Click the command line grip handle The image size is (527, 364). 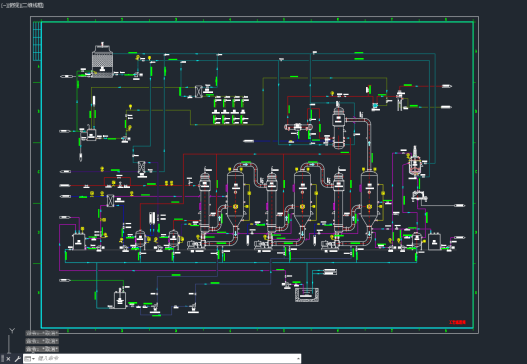[x=2, y=359]
